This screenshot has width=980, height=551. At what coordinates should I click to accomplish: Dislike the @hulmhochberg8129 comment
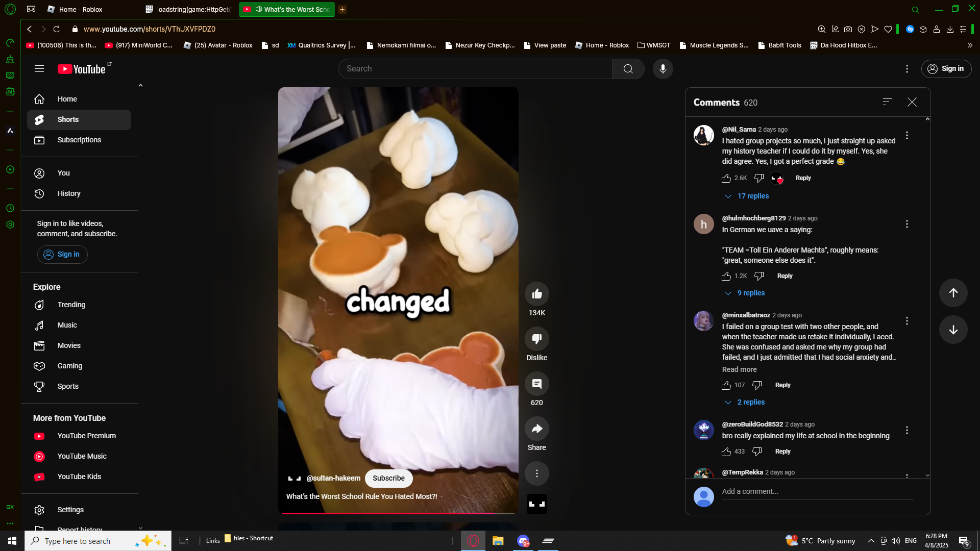click(x=759, y=276)
